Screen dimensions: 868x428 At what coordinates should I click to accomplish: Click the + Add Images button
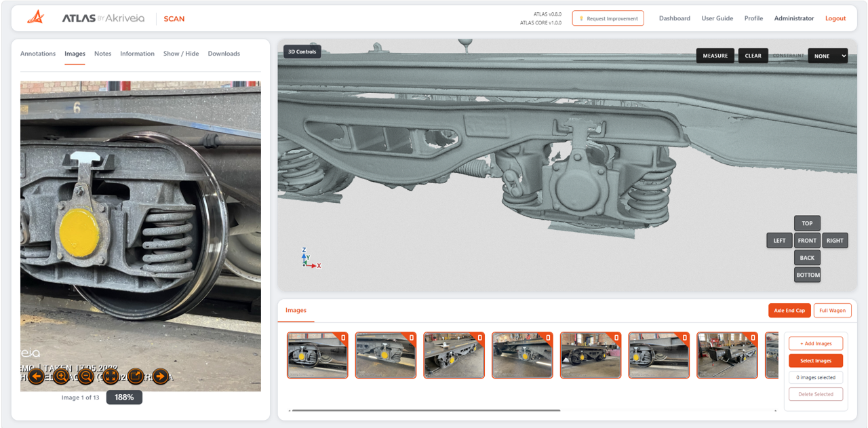click(x=816, y=343)
